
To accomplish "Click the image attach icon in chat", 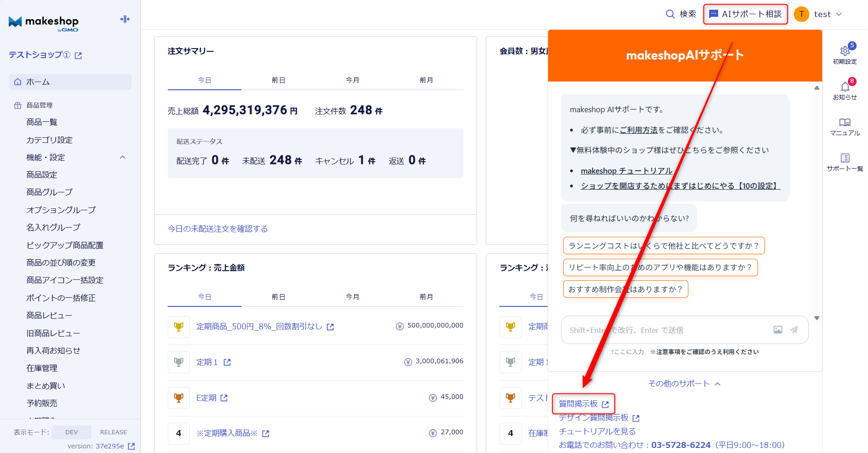I will pyautogui.click(x=778, y=330).
